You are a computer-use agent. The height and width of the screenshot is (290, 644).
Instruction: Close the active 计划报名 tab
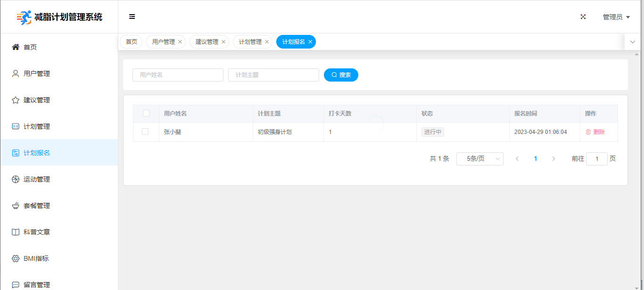310,42
